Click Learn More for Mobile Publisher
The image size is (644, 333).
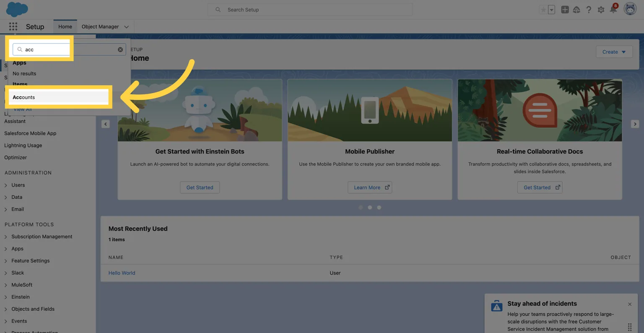pyautogui.click(x=370, y=187)
